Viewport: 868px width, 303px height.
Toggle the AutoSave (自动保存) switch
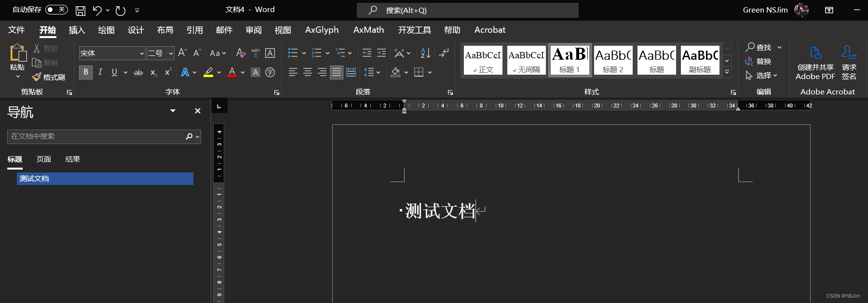(x=56, y=10)
